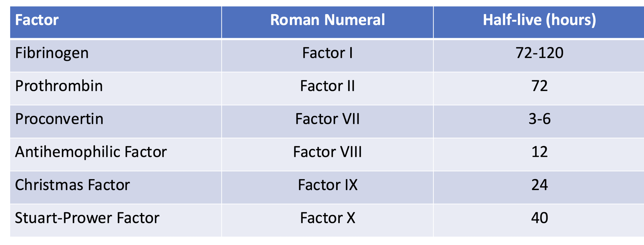The height and width of the screenshot is (245, 644).
Task: Click the Factor VIII cell
Action: pyautogui.click(x=327, y=152)
